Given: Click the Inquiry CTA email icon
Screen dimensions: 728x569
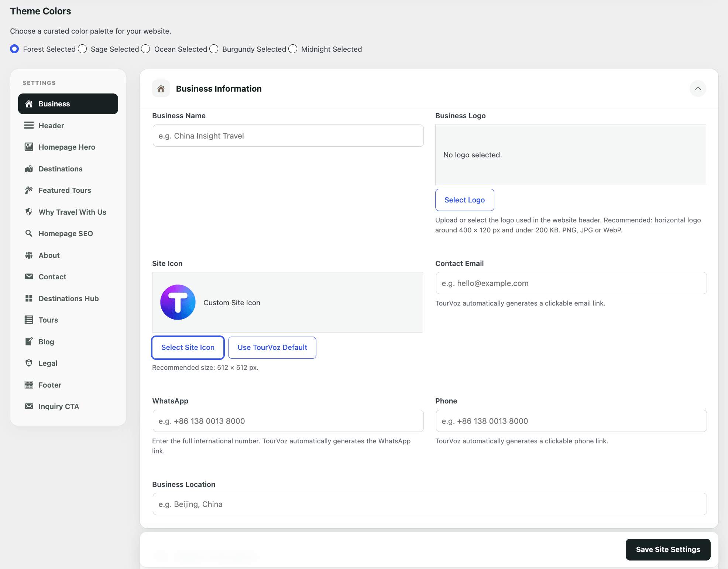Looking at the screenshot, I should coord(29,406).
